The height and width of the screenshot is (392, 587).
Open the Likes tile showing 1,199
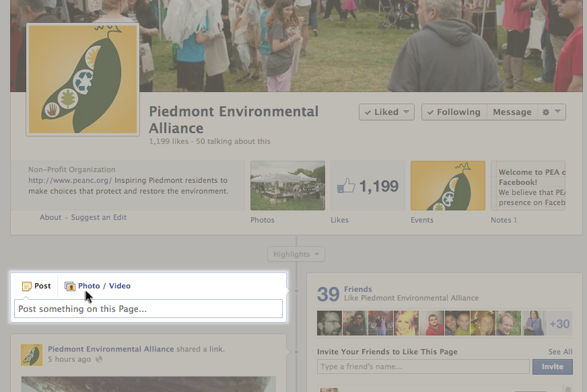(368, 186)
